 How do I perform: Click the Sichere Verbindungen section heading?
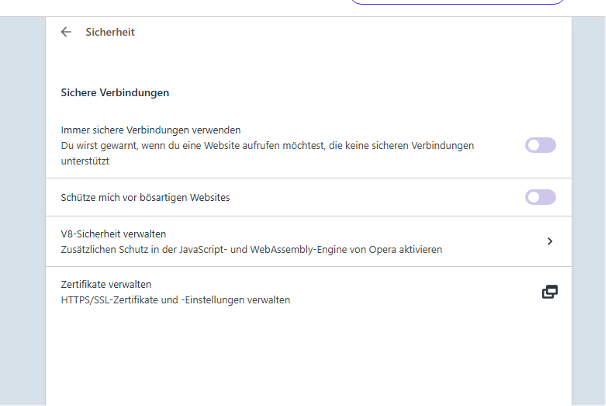click(x=114, y=93)
